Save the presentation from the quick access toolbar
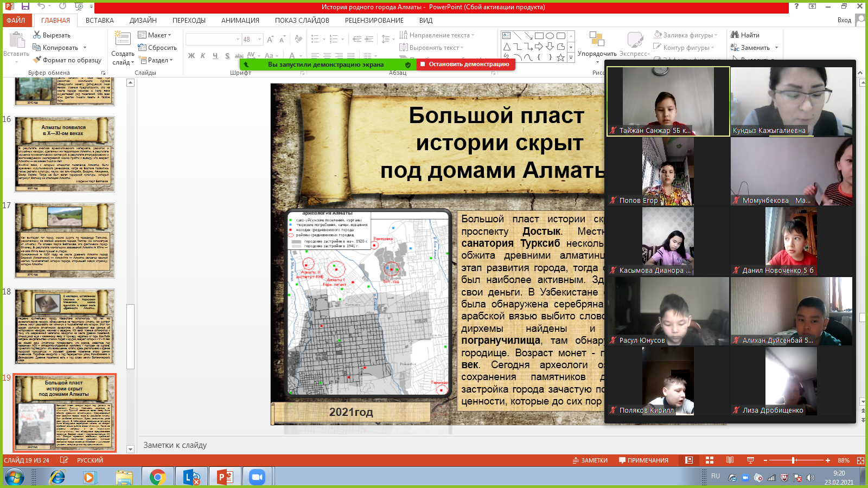This screenshot has width=868, height=488. [x=25, y=7]
